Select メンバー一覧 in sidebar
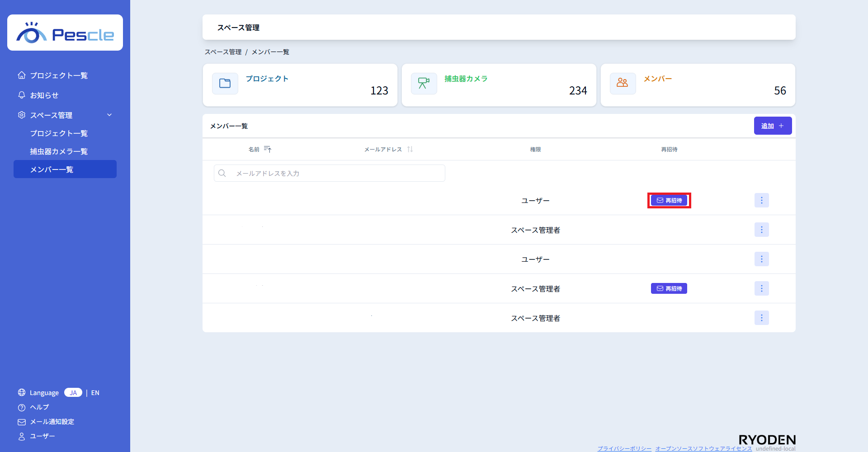The image size is (868, 452). coord(65,169)
